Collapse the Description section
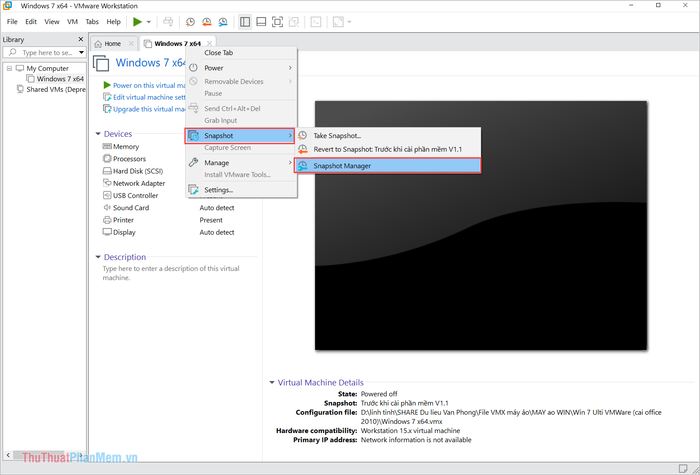This screenshot has height=475, width=700. 98,257
